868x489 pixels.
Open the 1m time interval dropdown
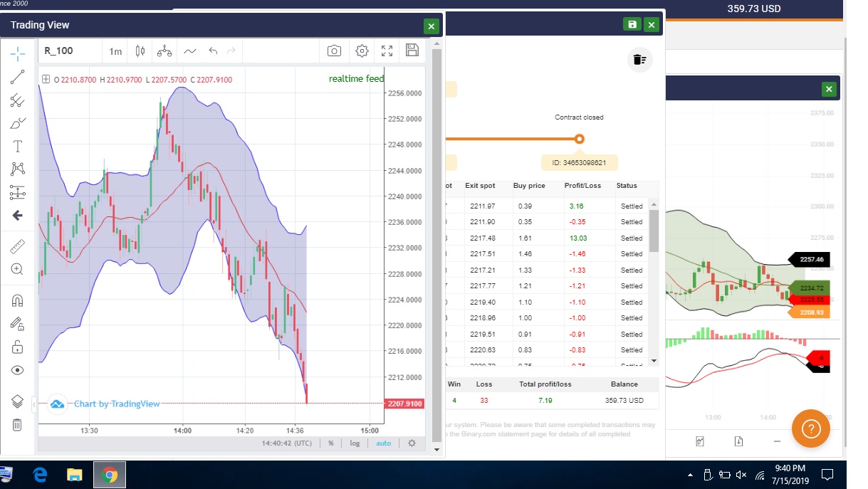point(115,51)
